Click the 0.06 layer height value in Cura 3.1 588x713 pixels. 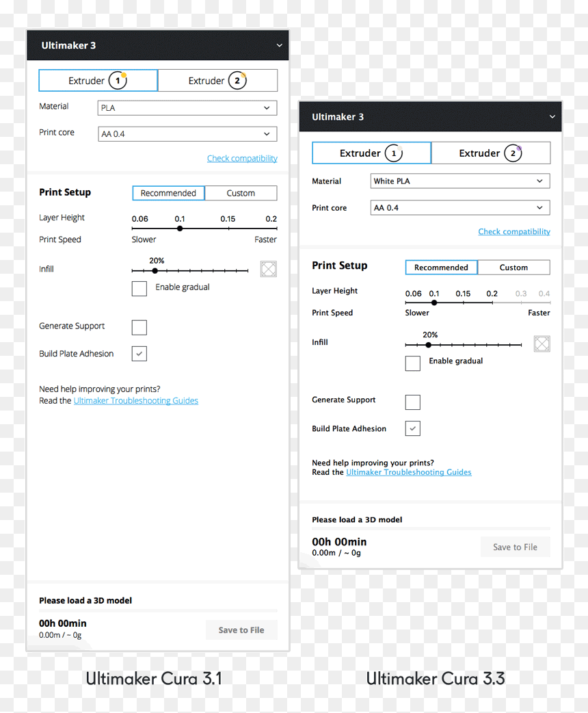140,219
